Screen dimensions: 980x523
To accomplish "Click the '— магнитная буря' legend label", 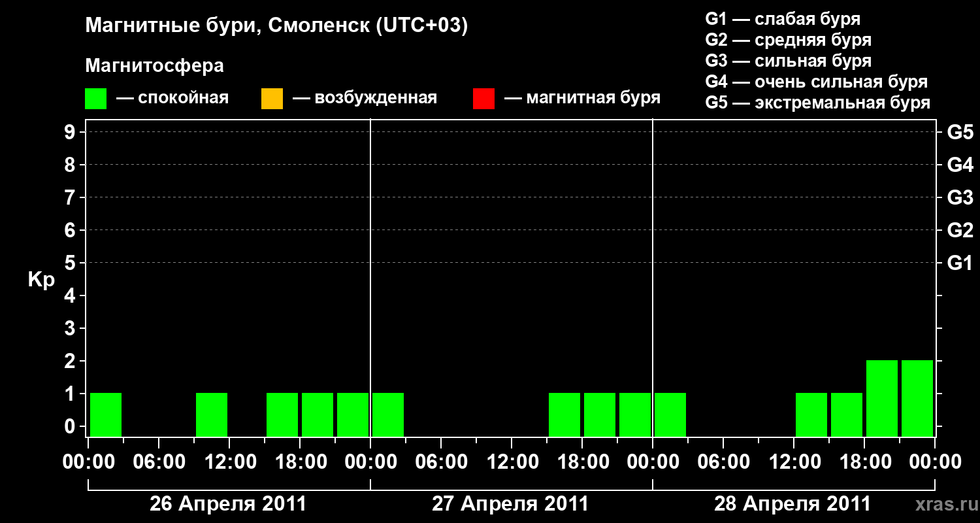I will point(582,99).
